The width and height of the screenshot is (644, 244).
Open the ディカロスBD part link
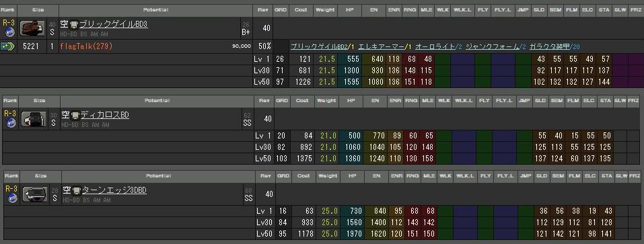point(105,115)
